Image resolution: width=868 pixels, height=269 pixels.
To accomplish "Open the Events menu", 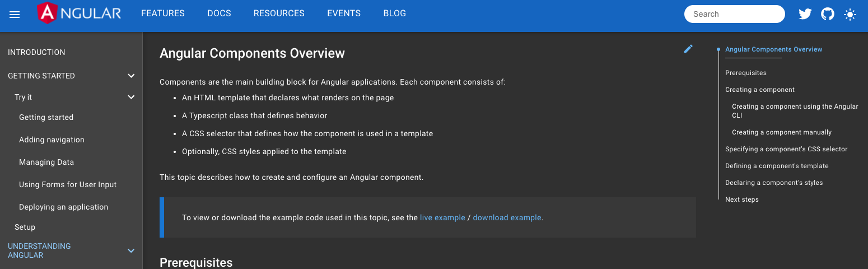I will 344,13.
